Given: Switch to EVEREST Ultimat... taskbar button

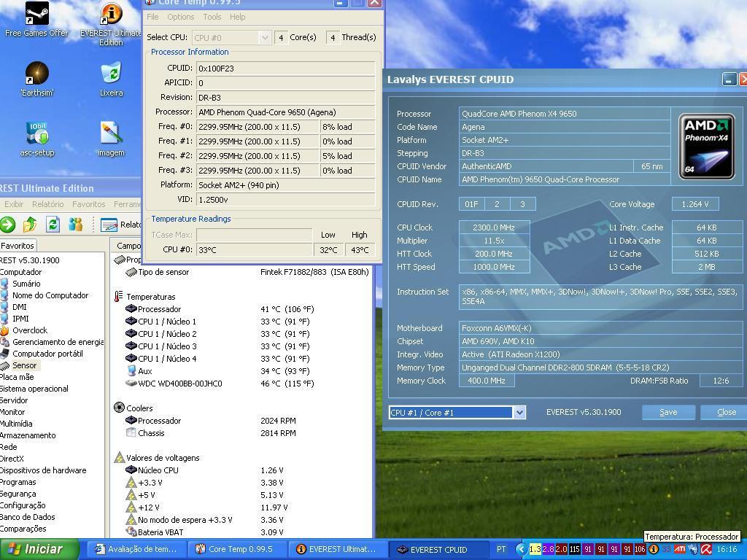Looking at the screenshot, I should click(x=337, y=549).
